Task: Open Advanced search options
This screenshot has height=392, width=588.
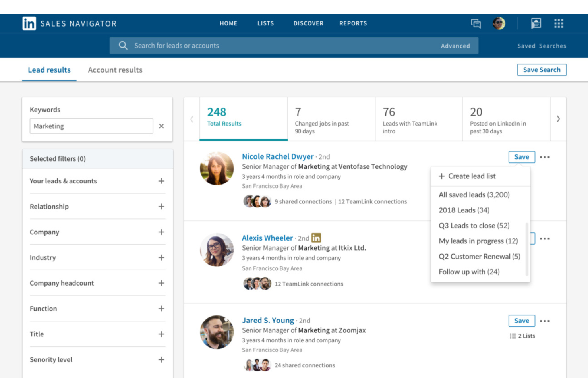Action: [455, 46]
